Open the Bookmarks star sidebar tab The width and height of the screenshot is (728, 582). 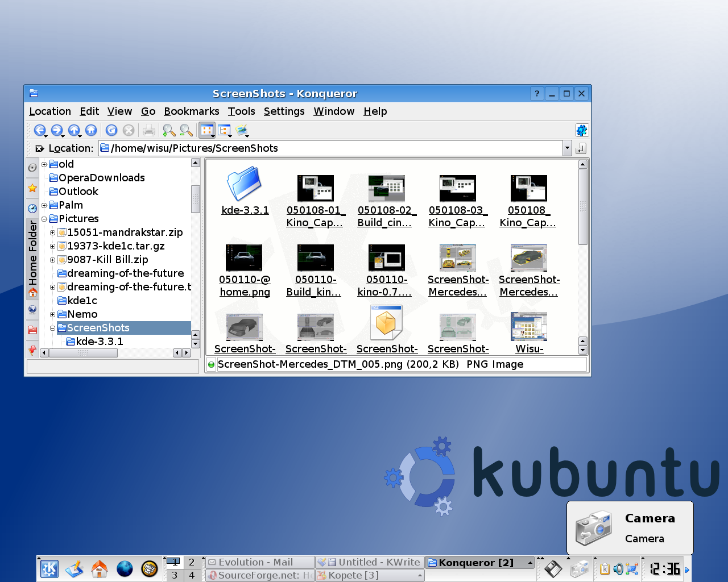32,188
